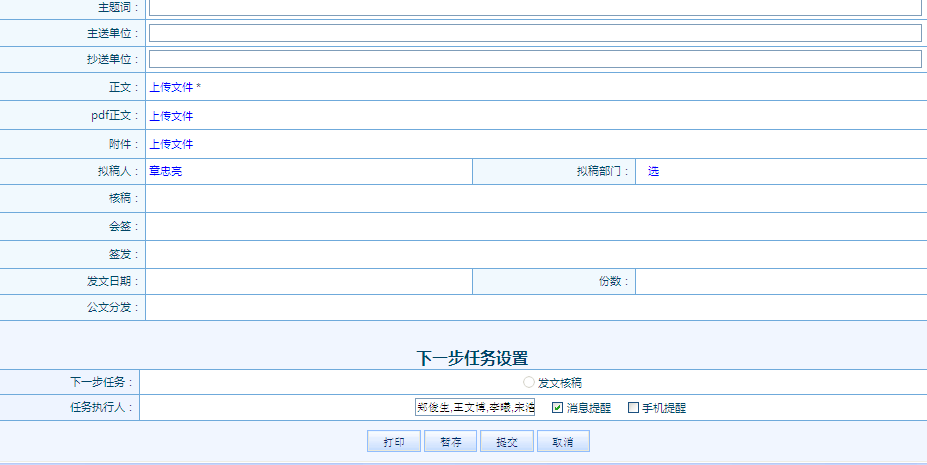The width and height of the screenshot is (927, 465).
Task: Click the 主题词 text input field
Action: click(535, 7)
